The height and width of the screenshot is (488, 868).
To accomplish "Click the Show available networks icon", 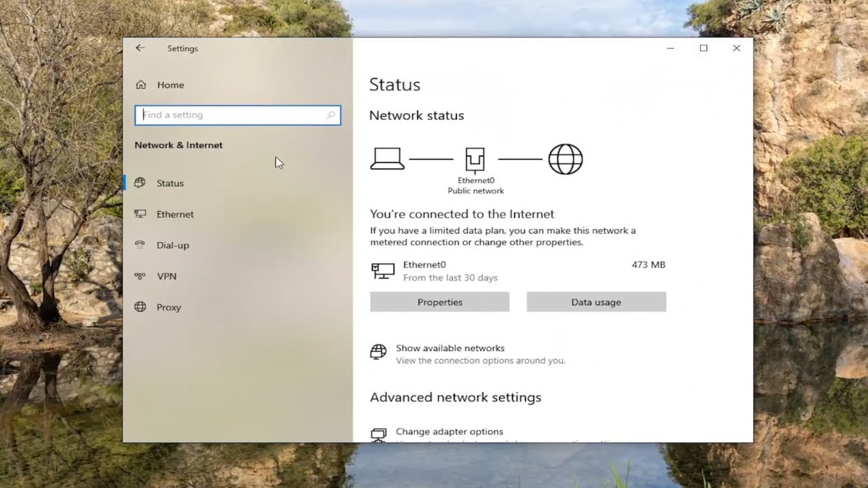I will click(378, 352).
